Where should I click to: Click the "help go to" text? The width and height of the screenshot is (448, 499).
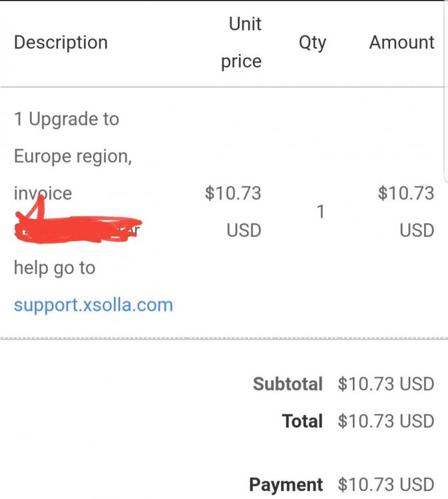(x=55, y=268)
